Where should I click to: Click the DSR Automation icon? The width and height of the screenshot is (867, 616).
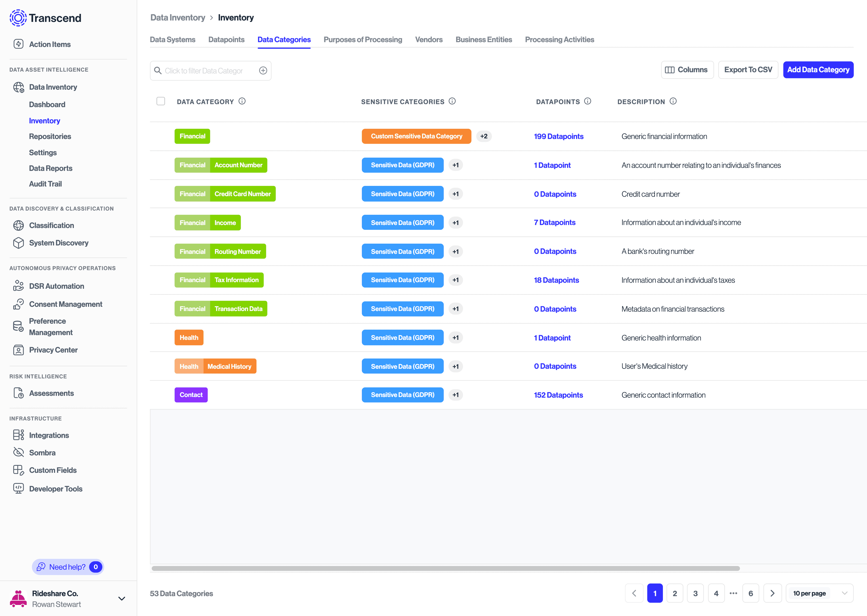(x=19, y=286)
